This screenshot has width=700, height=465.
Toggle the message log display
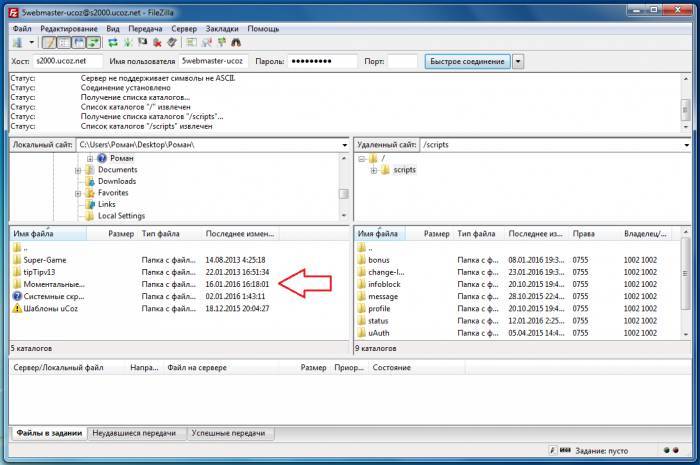(x=50, y=43)
